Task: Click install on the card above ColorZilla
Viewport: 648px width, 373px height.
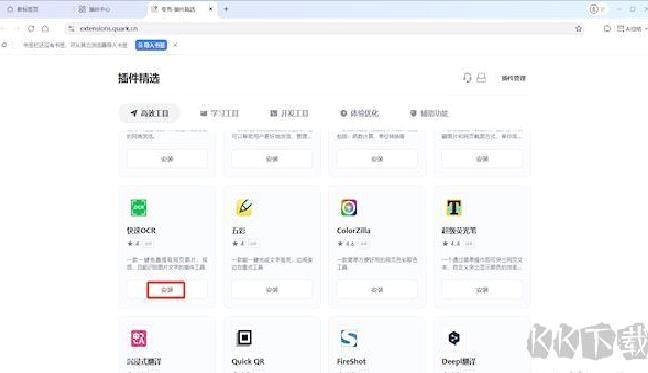Action: click(377, 159)
